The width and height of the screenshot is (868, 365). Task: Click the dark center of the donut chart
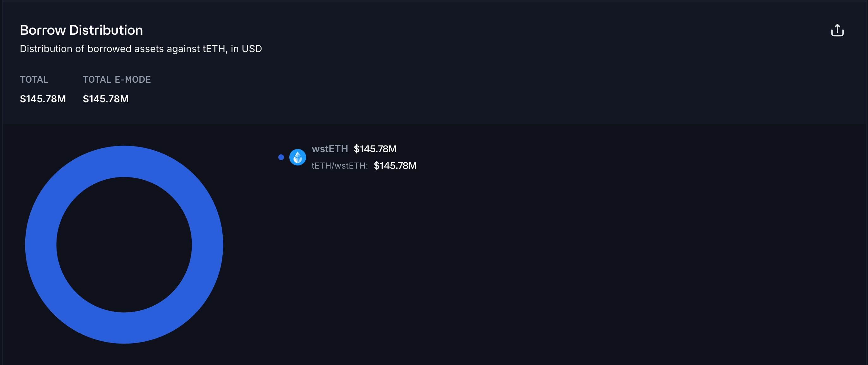pyautogui.click(x=124, y=244)
